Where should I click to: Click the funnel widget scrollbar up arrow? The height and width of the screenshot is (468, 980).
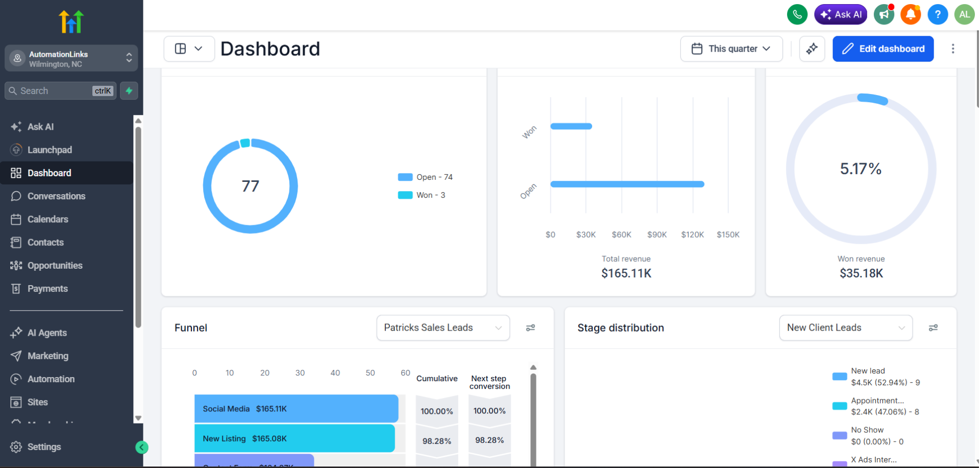click(533, 367)
